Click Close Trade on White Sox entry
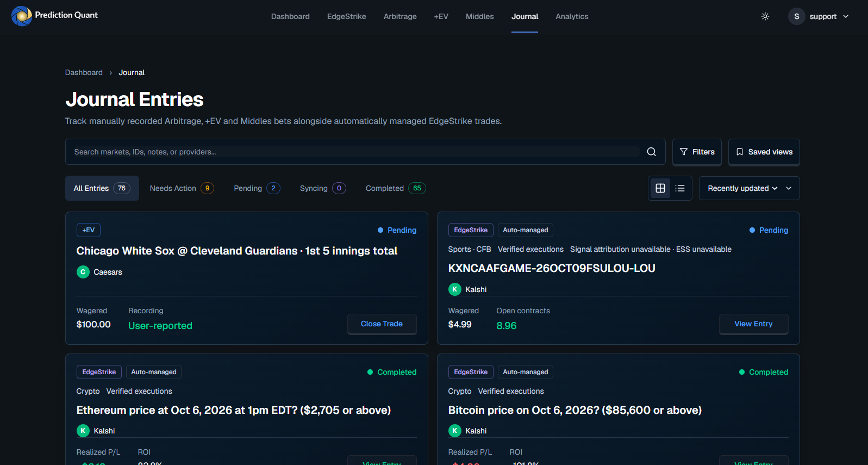 tap(382, 324)
